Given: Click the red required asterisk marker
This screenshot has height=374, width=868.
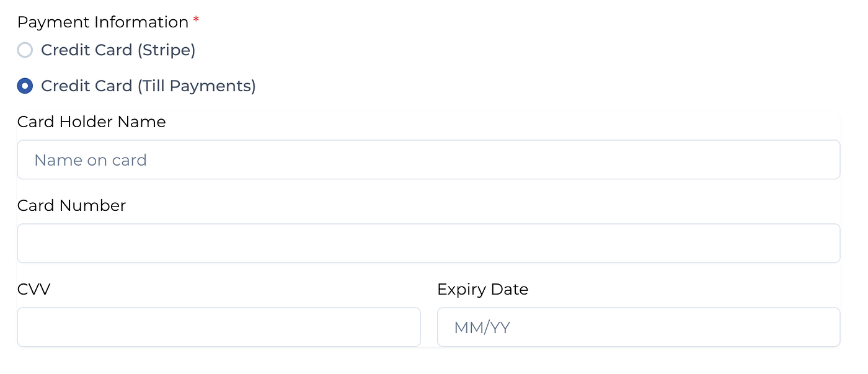Looking at the screenshot, I should [x=197, y=20].
